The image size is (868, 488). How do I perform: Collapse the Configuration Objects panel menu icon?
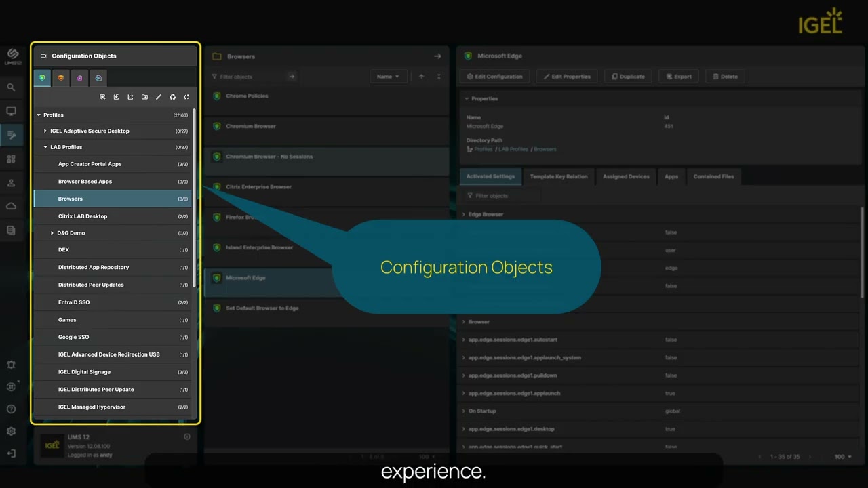(43, 56)
